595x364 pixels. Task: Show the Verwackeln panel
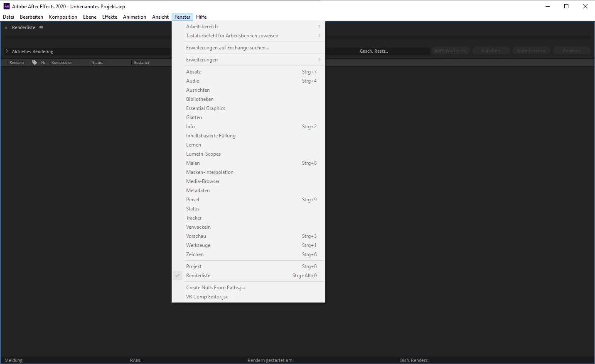(x=248, y=227)
